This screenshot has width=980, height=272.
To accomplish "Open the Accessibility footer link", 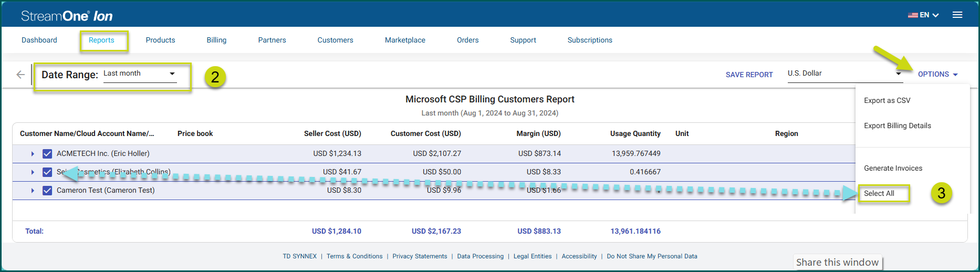I will click(x=579, y=256).
